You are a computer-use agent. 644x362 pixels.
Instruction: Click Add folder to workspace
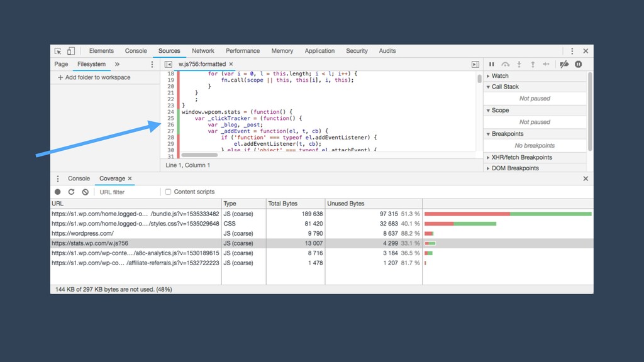pos(94,77)
